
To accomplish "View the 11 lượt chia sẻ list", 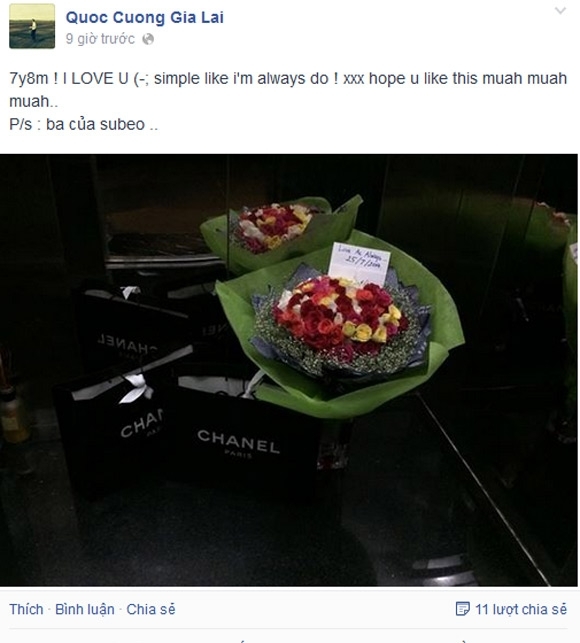I will click(521, 609).
